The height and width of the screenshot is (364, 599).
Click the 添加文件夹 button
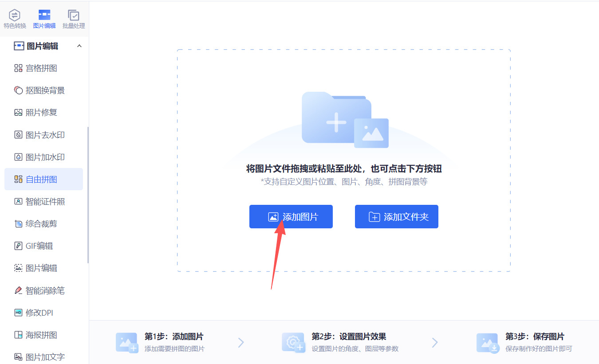tap(396, 216)
